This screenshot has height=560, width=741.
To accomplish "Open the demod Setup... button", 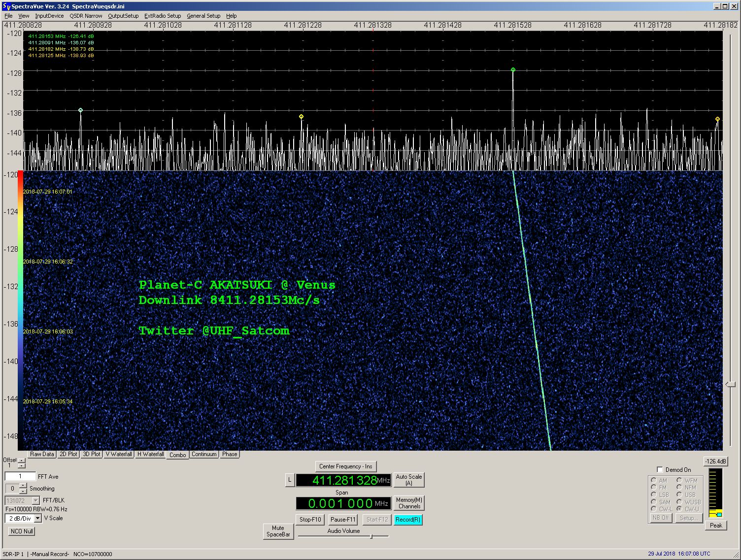I will (x=688, y=518).
